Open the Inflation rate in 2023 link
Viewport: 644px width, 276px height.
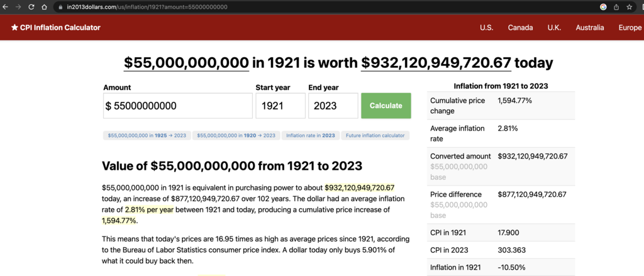[x=311, y=136]
